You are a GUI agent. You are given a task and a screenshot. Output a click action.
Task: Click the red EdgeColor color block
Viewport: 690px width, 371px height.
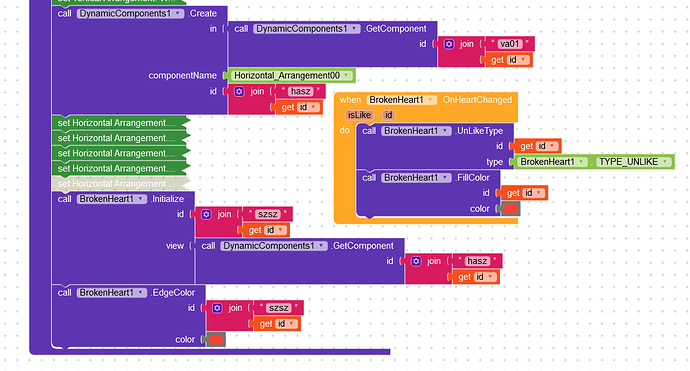[x=216, y=339]
